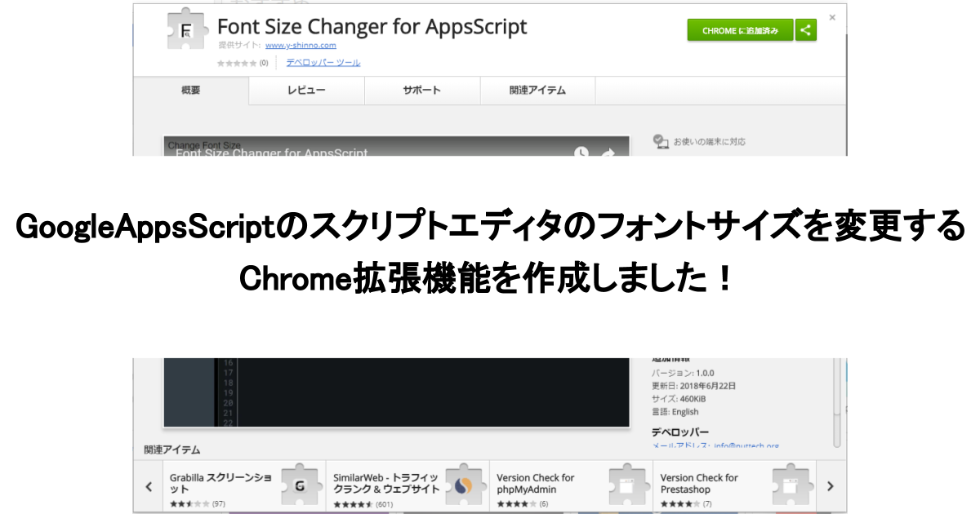Click the 関連アイテム section heading above the carousel
Screen dimensions: 980x514
tap(172, 450)
